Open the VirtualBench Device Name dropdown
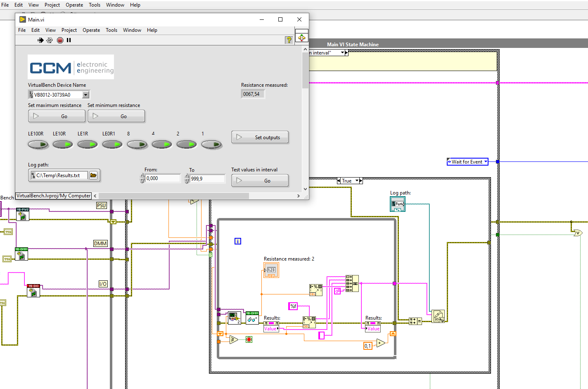 86,94
